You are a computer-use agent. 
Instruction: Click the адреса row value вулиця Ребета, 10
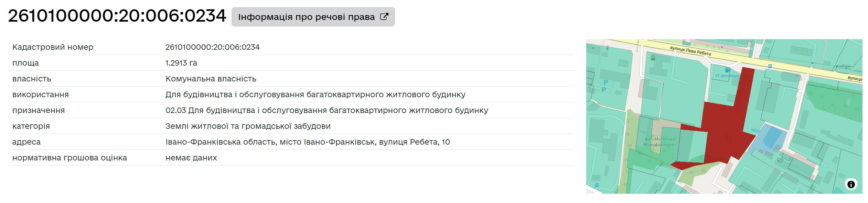click(x=308, y=142)
